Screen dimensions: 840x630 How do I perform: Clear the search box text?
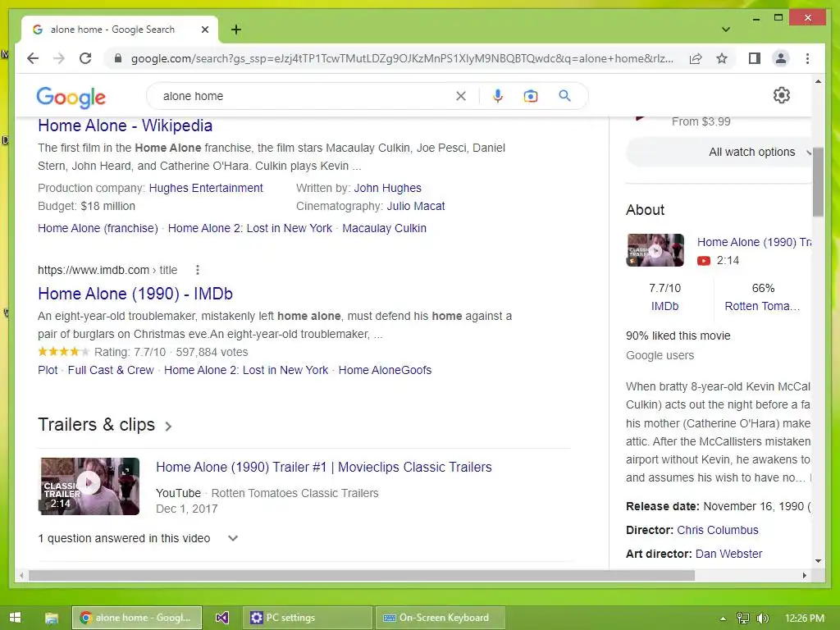[461, 96]
